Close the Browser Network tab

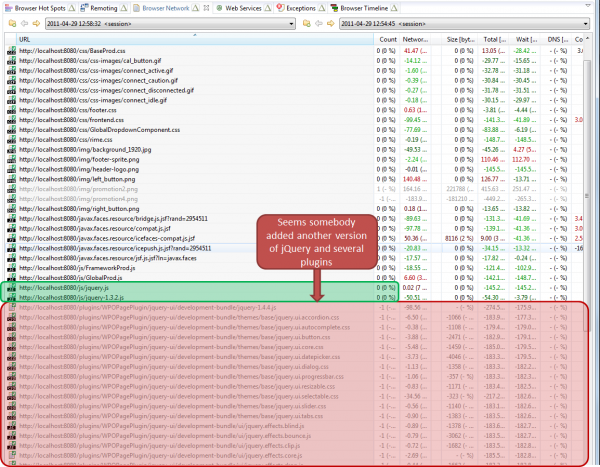(x=206, y=8)
